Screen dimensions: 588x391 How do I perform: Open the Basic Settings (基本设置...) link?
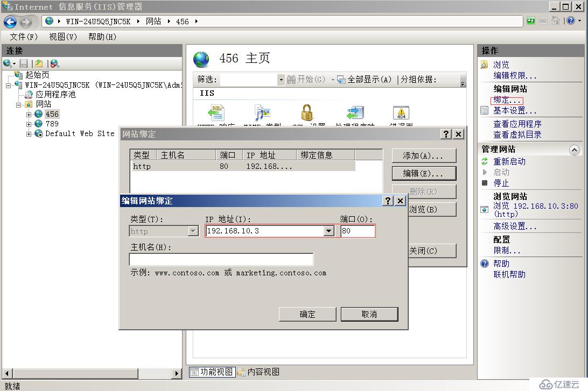(x=515, y=110)
